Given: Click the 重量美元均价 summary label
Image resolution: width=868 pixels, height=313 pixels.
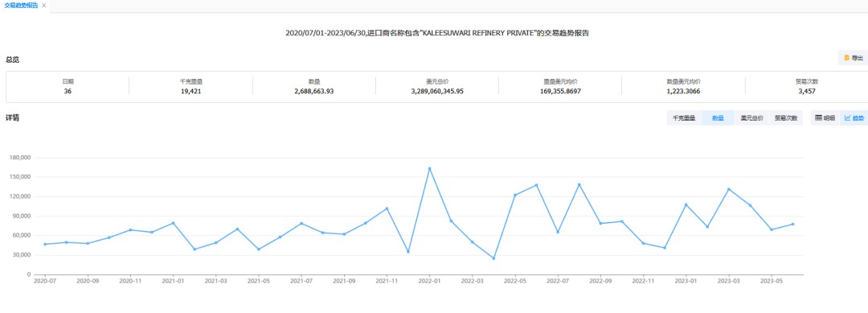Looking at the screenshot, I should pos(560,81).
